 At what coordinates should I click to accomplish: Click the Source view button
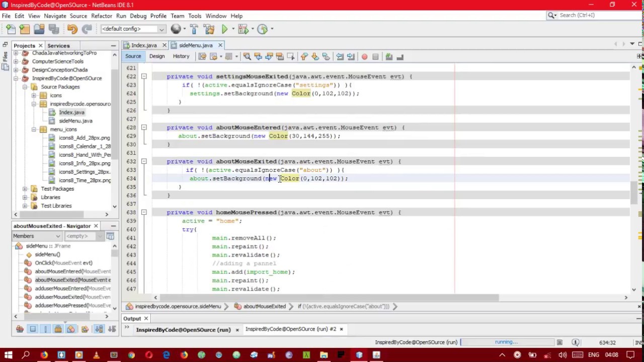(133, 56)
